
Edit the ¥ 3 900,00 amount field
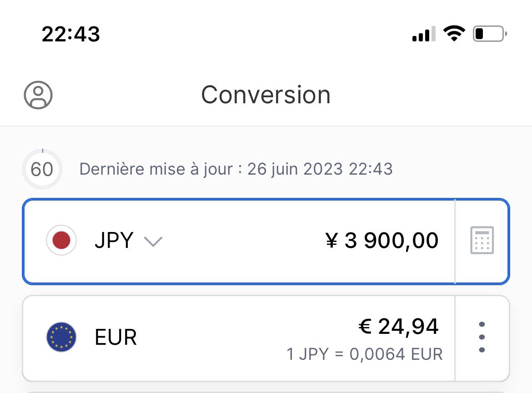(382, 241)
